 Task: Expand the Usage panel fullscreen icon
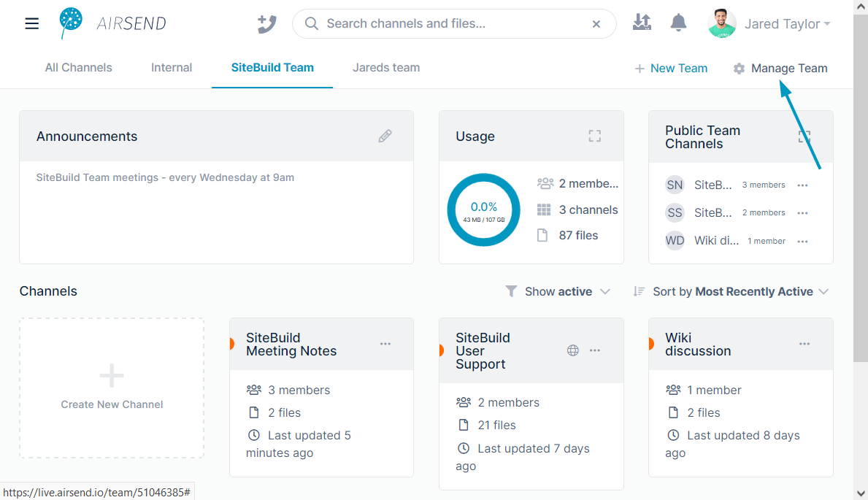tap(594, 136)
